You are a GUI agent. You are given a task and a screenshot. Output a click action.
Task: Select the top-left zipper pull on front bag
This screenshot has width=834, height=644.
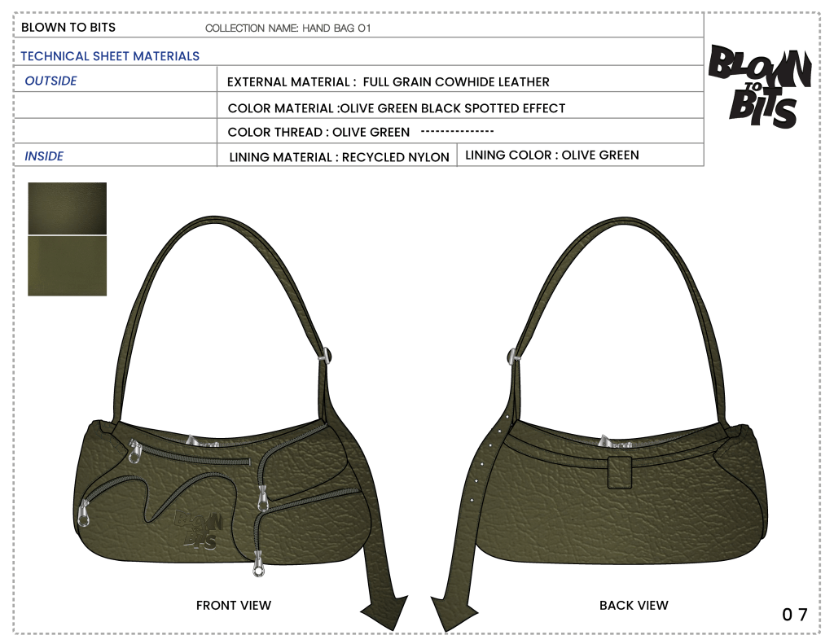coord(134,450)
